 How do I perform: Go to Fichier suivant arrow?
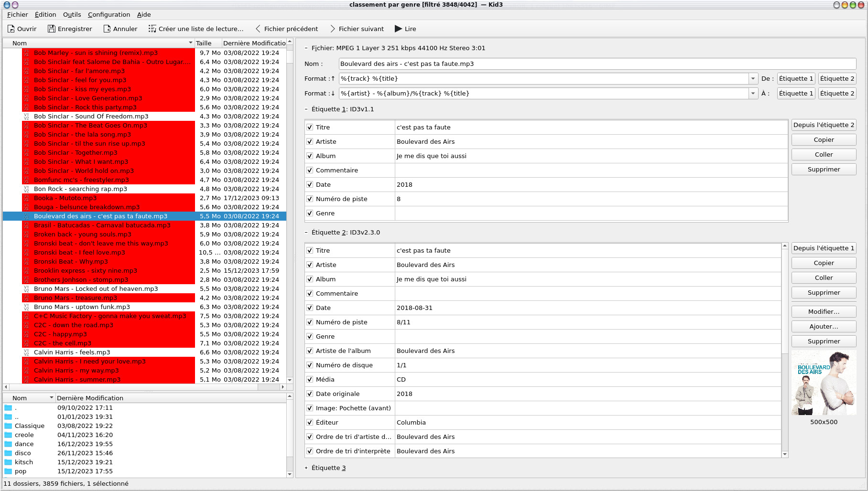click(333, 29)
